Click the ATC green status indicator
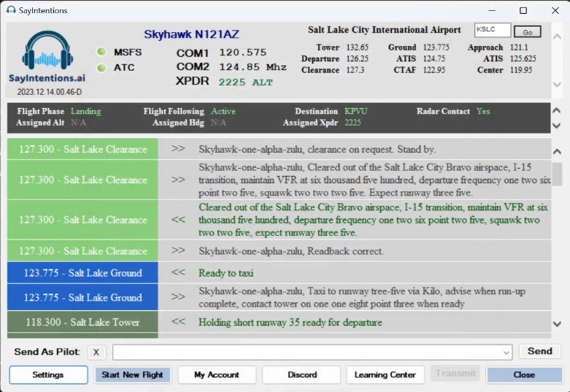570x392 pixels. point(101,68)
